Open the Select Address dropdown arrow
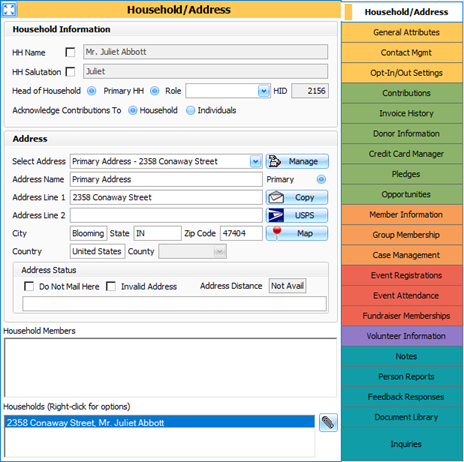 point(256,162)
